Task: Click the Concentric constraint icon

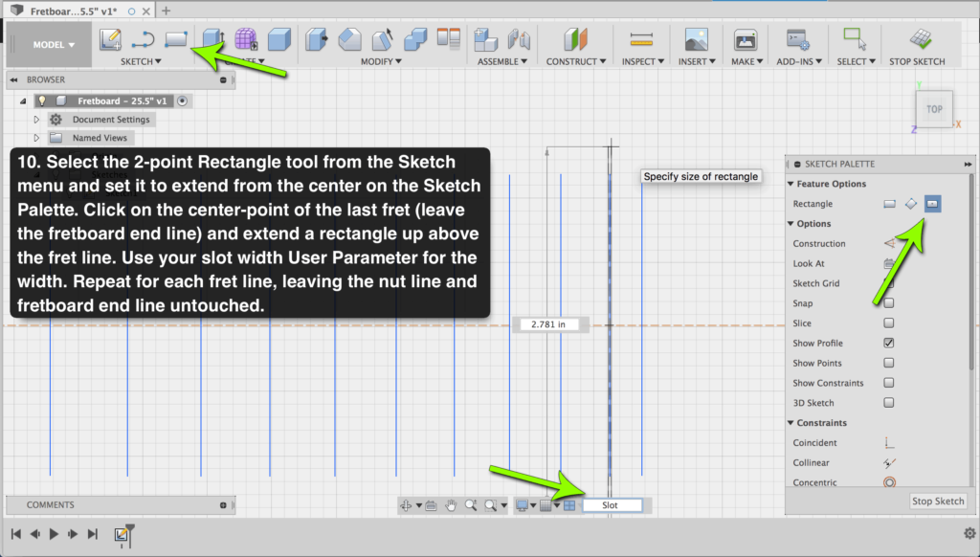Action: (889, 483)
